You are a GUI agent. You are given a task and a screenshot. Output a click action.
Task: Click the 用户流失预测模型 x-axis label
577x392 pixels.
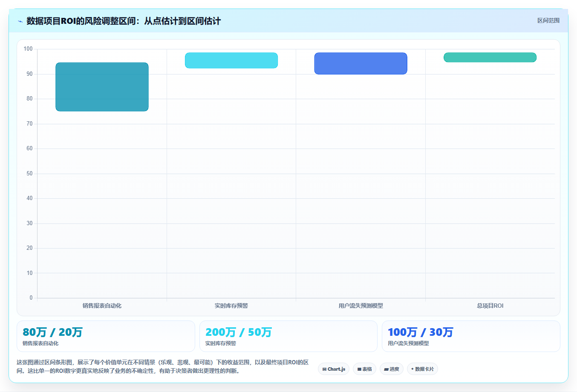tap(361, 306)
